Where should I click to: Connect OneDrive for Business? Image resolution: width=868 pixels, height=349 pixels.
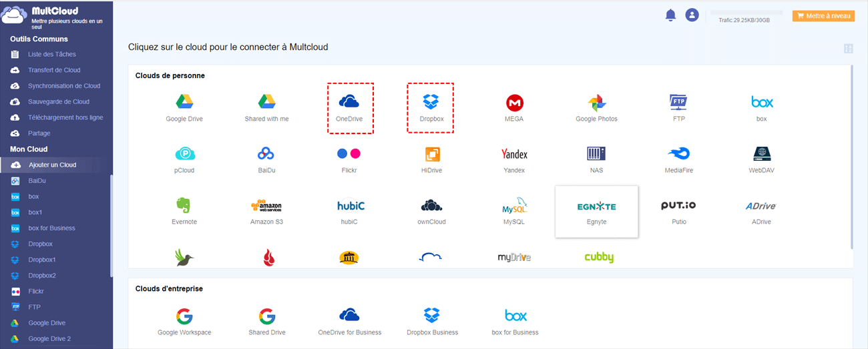[350, 322]
